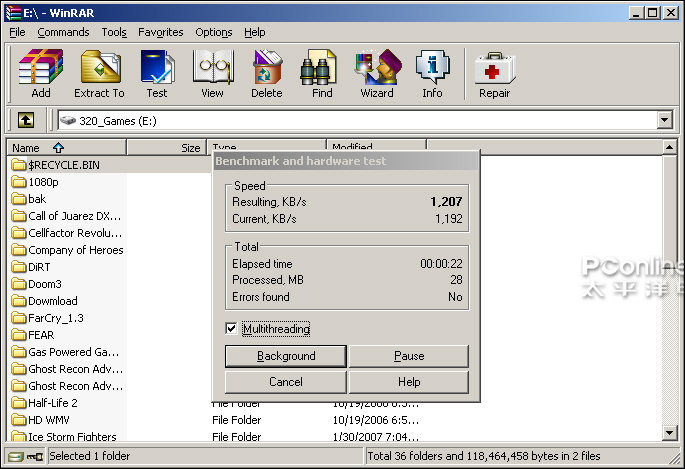Open the File menu

[17, 32]
